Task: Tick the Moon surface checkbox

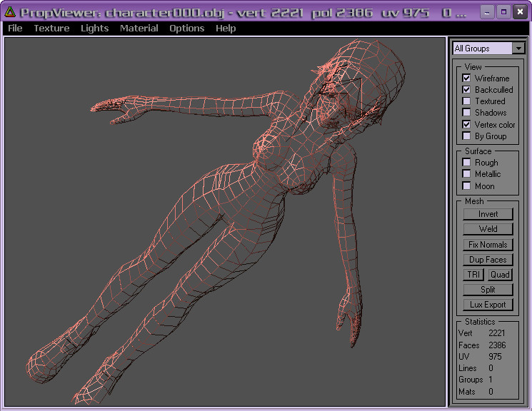Action: pyautogui.click(x=466, y=186)
